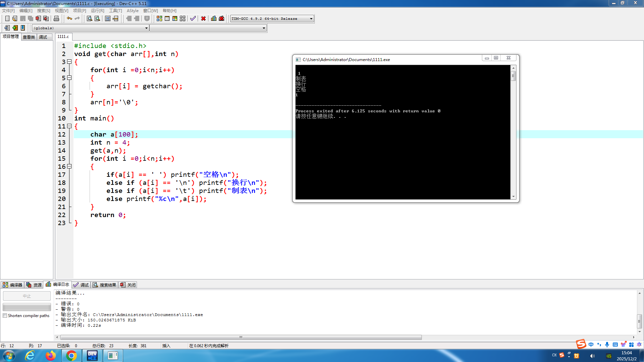Open the AStyle menu
The image size is (644, 362).
(x=133, y=11)
